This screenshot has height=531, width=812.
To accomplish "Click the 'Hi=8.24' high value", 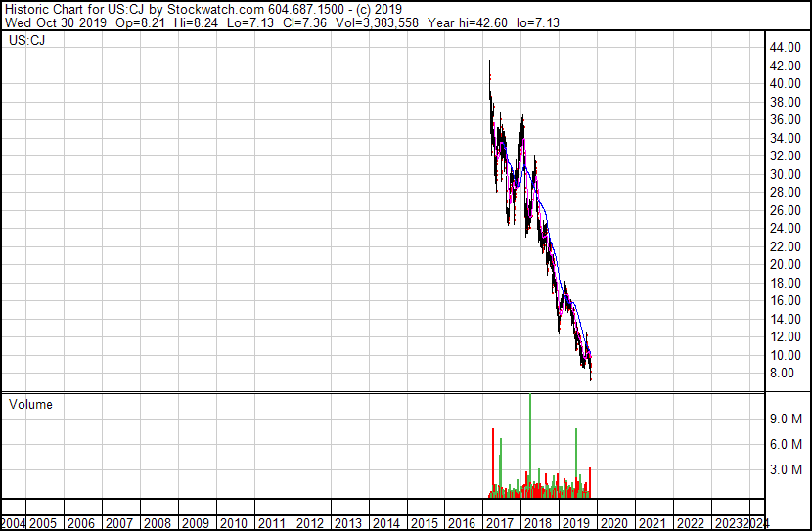I will pos(196,22).
